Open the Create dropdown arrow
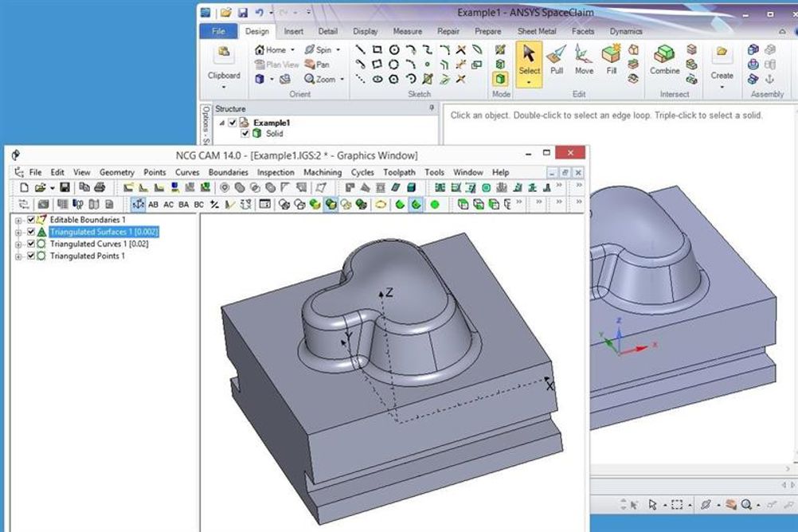Screen dimensions: 798x532 [x=722, y=87]
